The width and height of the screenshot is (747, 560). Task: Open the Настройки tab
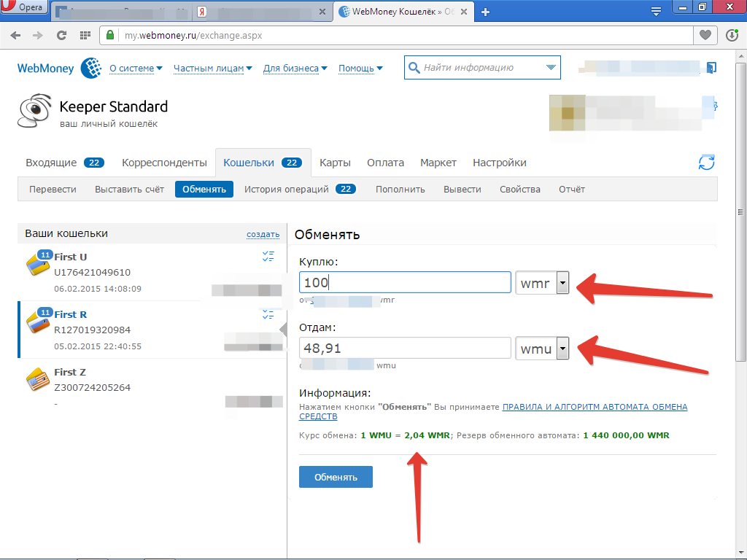[x=499, y=163]
